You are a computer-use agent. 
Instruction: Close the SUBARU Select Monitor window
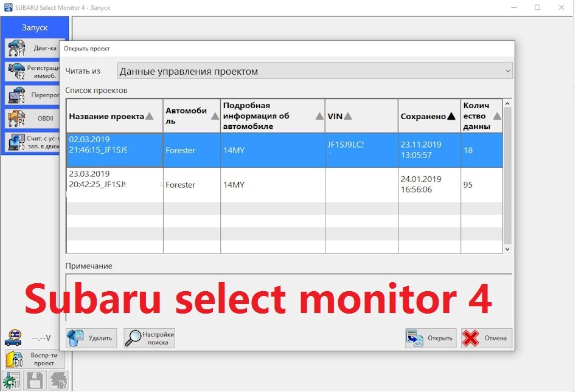[561, 7]
